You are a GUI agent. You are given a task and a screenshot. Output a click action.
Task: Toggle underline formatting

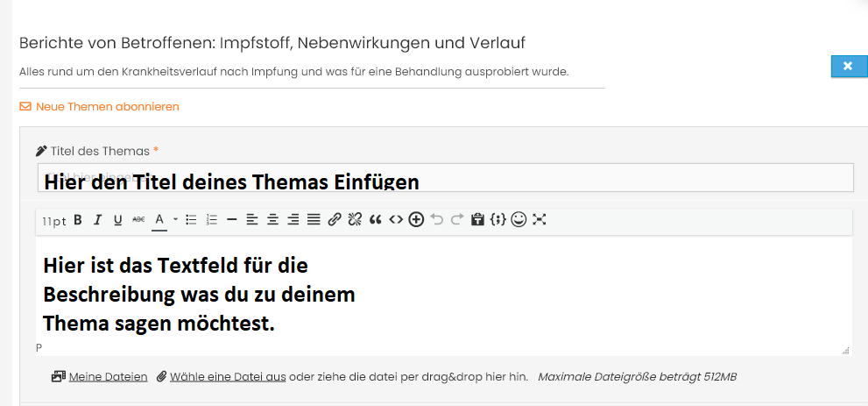[117, 220]
